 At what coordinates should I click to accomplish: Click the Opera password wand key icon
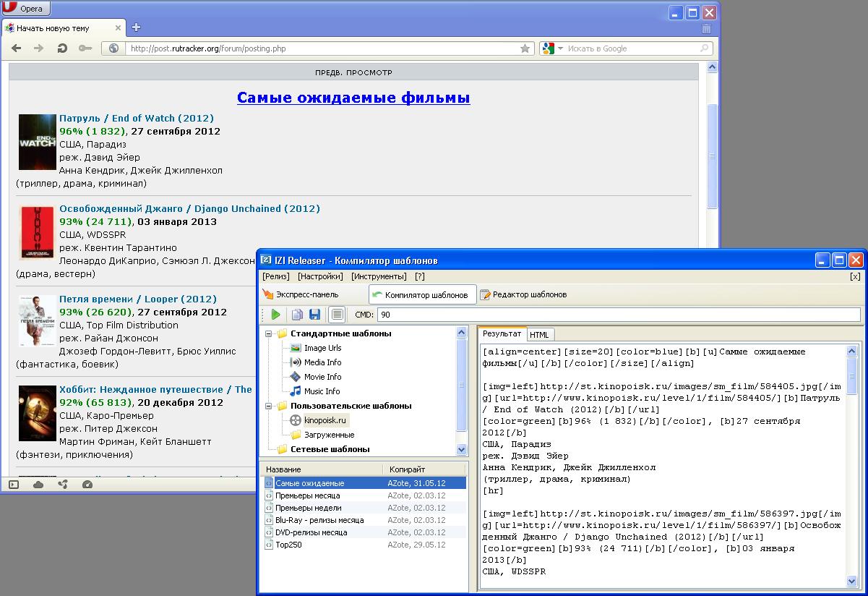coord(85,48)
